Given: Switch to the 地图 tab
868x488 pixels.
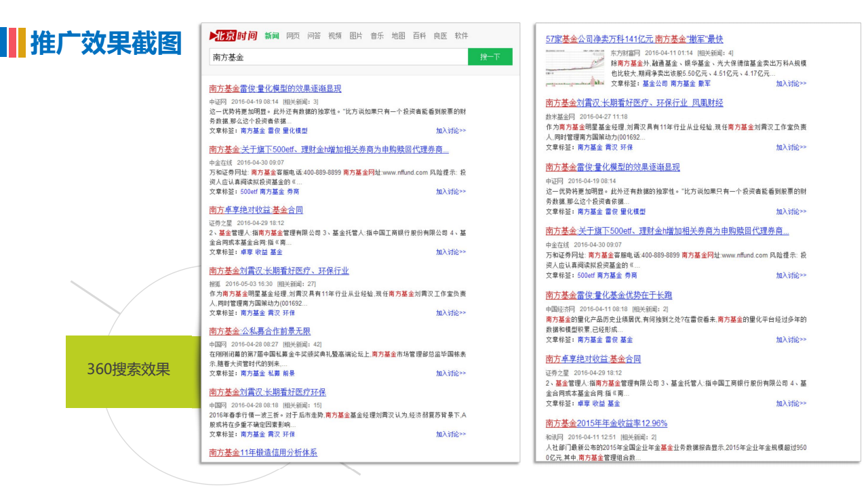Looking at the screenshot, I should click(398, 36).
